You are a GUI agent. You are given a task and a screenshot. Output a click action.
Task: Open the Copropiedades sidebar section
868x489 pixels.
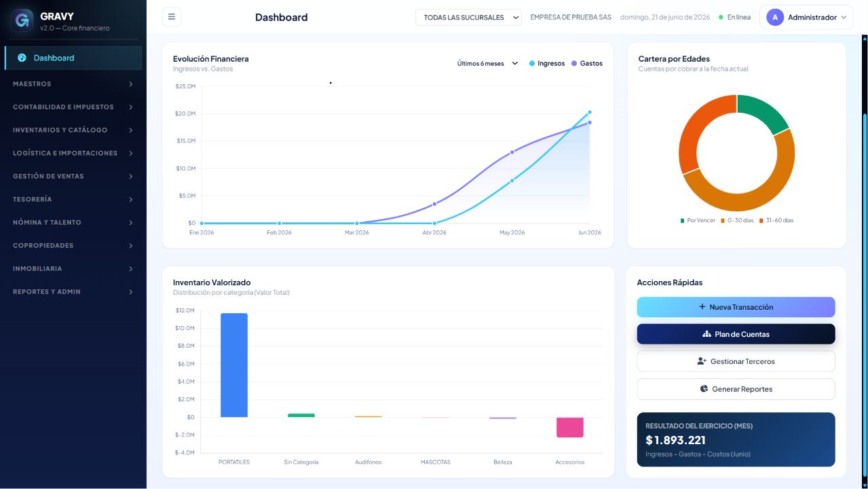[73, 245]
